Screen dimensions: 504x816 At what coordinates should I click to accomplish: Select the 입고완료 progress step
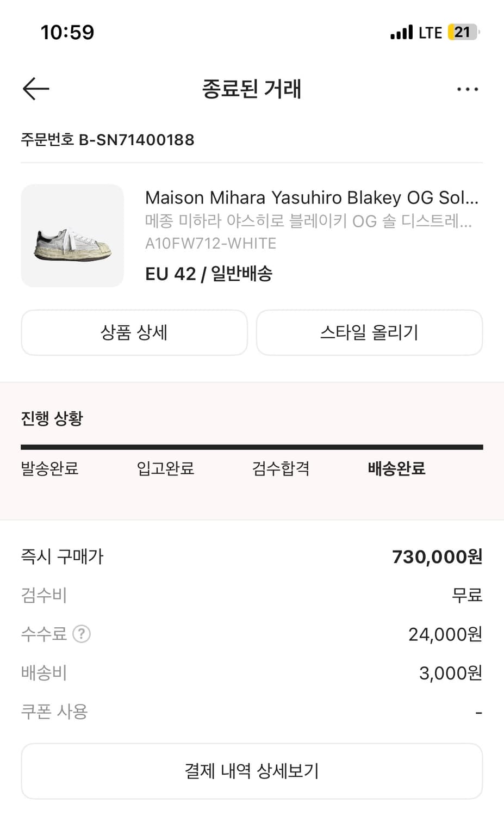[165, 468]
